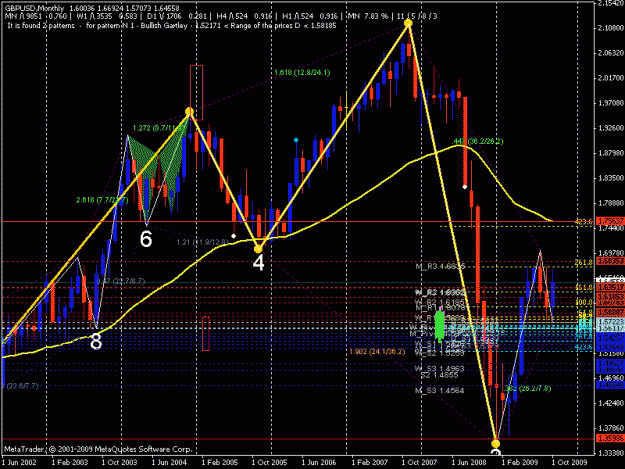
Task: Click the light blue 1.57223 price tag
Action: pyautogui.click(x=610, y=321)
